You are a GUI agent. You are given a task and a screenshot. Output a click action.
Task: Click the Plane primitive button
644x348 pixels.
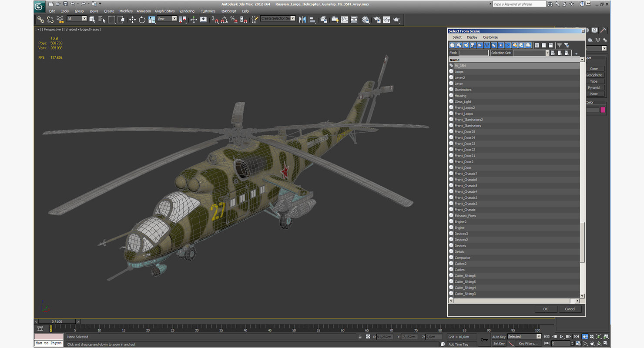coord(594,94)
